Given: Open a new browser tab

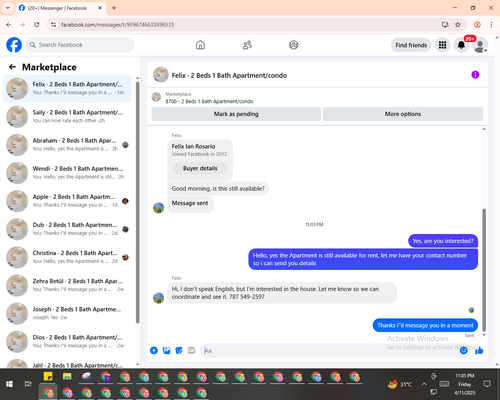Looking at the screenshot, I should (x=114, y=8).
